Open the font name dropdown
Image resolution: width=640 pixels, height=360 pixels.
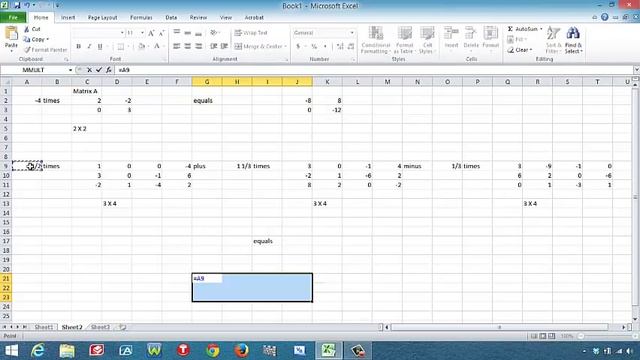(122, 33)
